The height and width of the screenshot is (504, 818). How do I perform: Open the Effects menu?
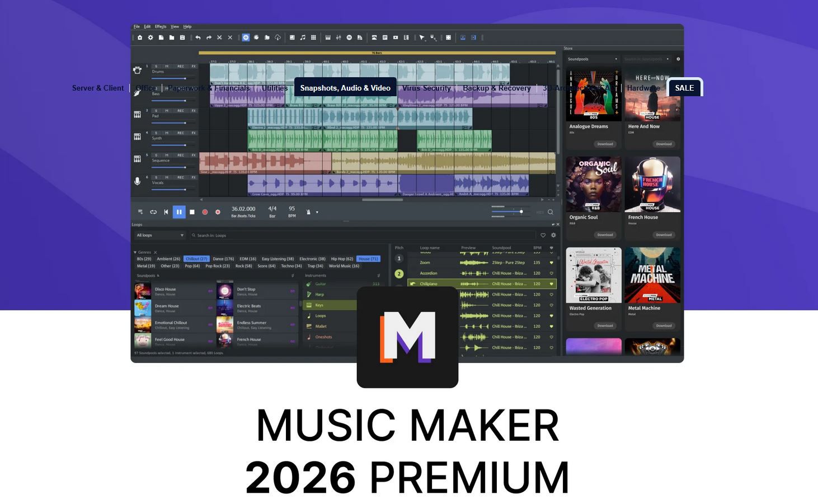[161, 26]
